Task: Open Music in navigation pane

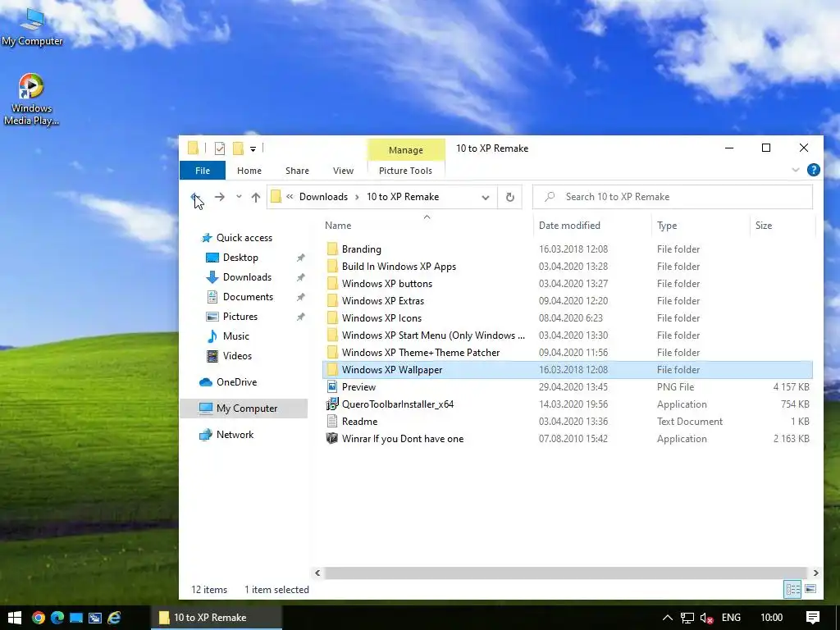Action: pos(235,336)
